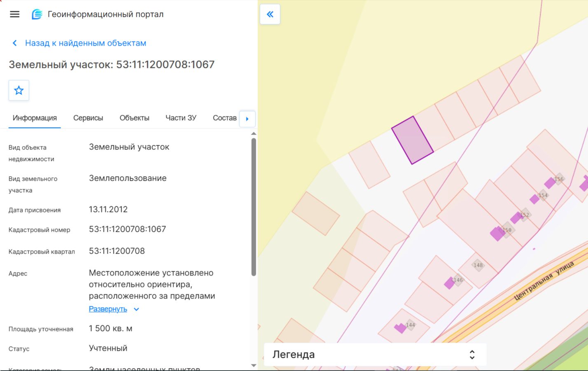Click the info panel vertical scrollbar thumb
This screenshot has width=588, height=371.
coord(254,207)
